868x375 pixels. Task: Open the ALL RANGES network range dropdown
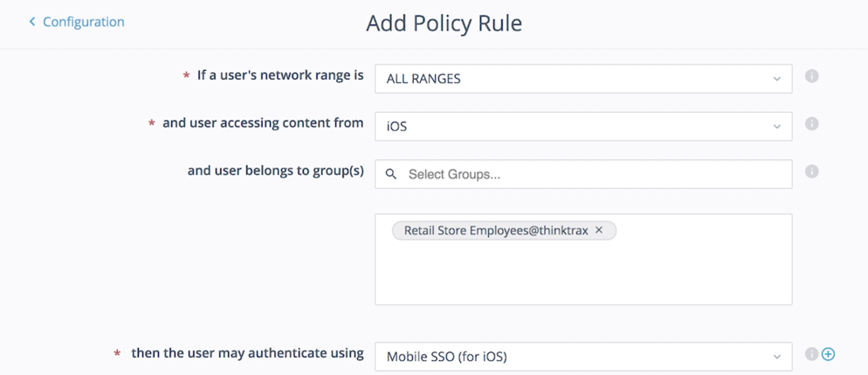click(x=582, y=79)
